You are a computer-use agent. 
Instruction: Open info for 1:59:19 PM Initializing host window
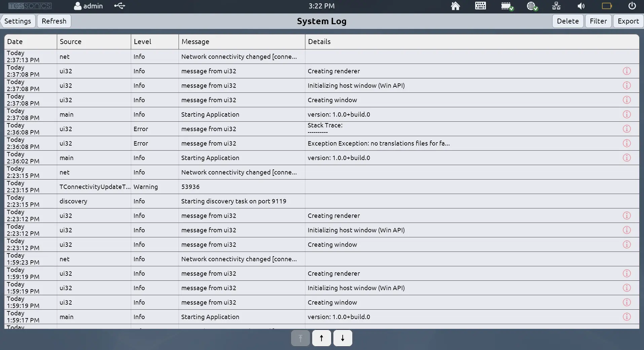pyautogui.click(x=627, y=288)
